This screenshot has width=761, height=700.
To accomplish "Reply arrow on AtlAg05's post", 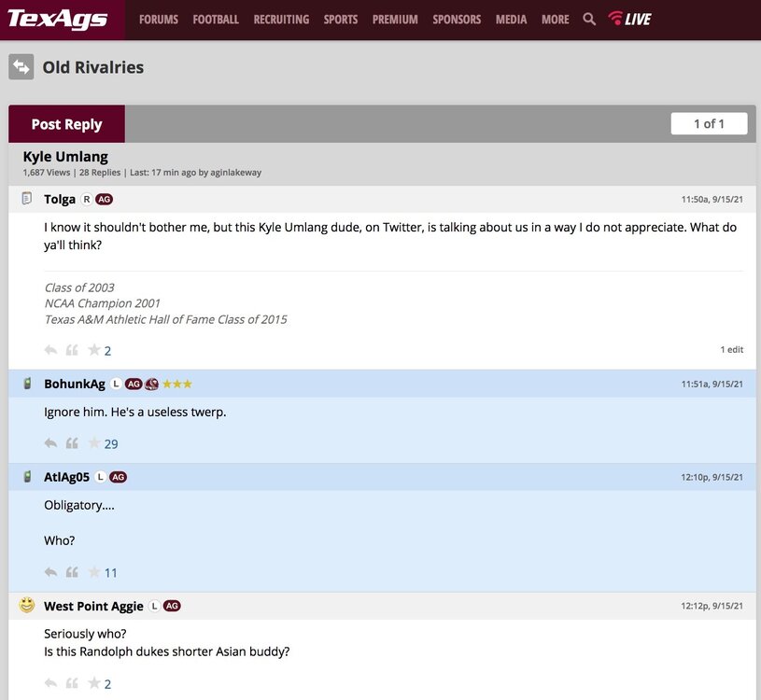I will (x=50, y=572).
